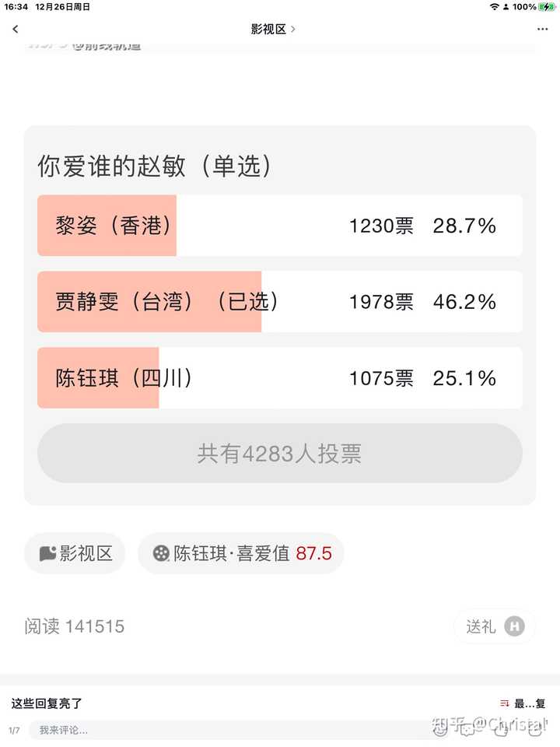This screenshot has height=747, width=560.
Task: Open 陈钰琪·喜爱值 87.5 rating chip
Action: (x=241, y=553)
